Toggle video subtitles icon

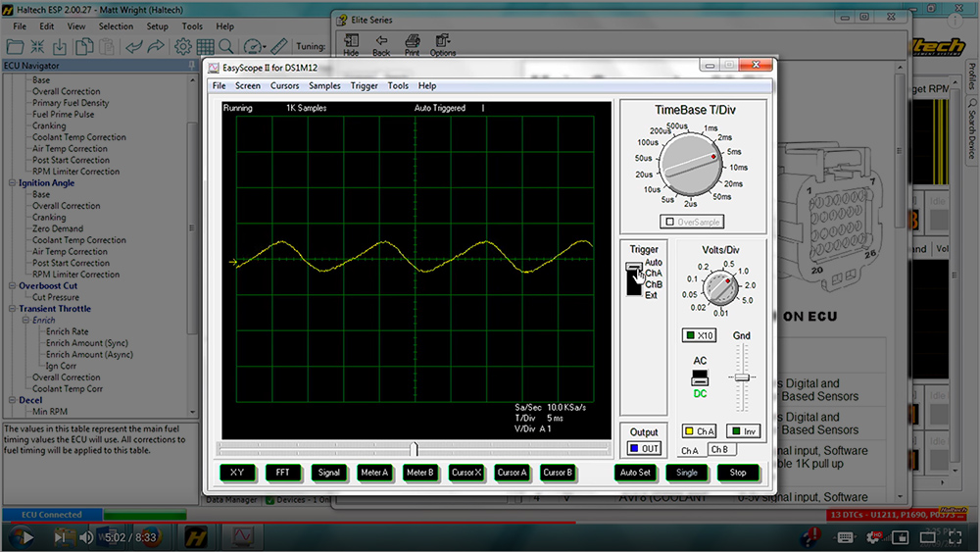click(845, 537)
